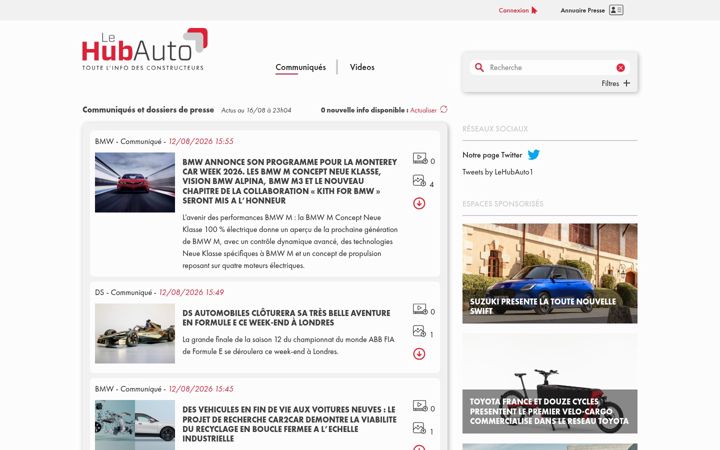Expand Filtres with the plus icon

(627, 83)
